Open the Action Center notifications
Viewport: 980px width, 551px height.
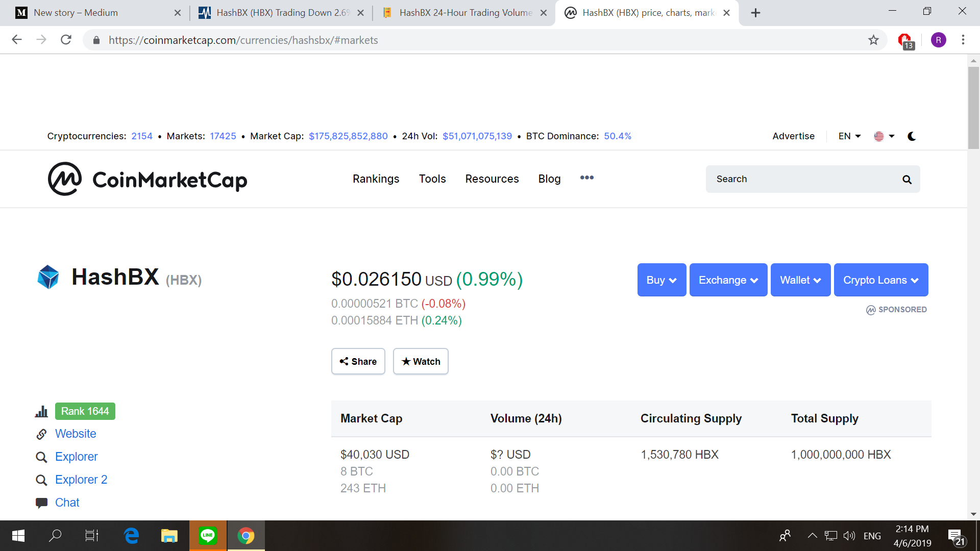click(x=956, y=537)
